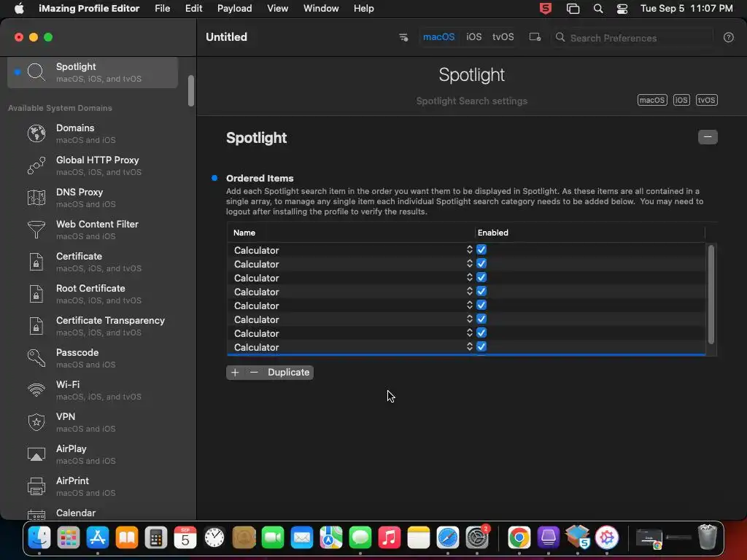The image size is (747, 560).
Task: Click the macOS badge under Spotlight heading
Action: tap(652, 100)
